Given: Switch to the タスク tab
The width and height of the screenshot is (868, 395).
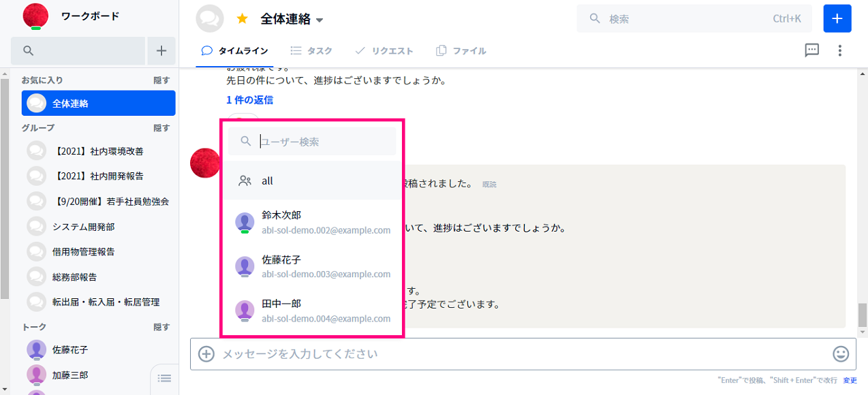Looking at the screenshot, I should coord(311,51).
